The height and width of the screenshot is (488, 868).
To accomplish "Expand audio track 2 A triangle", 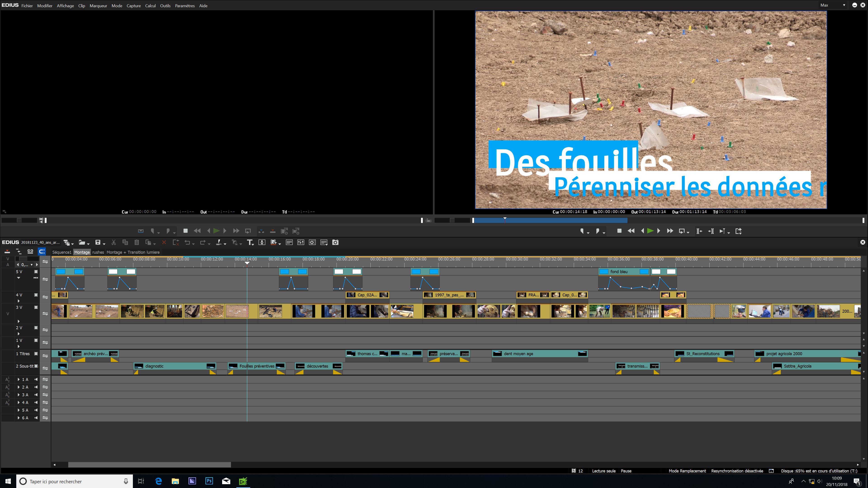I will [19, 387].
